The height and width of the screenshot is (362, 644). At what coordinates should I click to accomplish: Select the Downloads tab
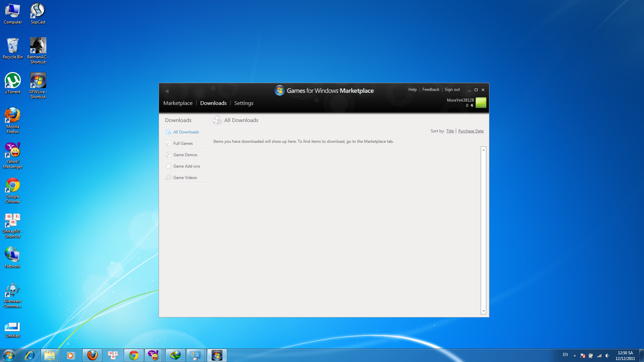[x=213, y=103]
